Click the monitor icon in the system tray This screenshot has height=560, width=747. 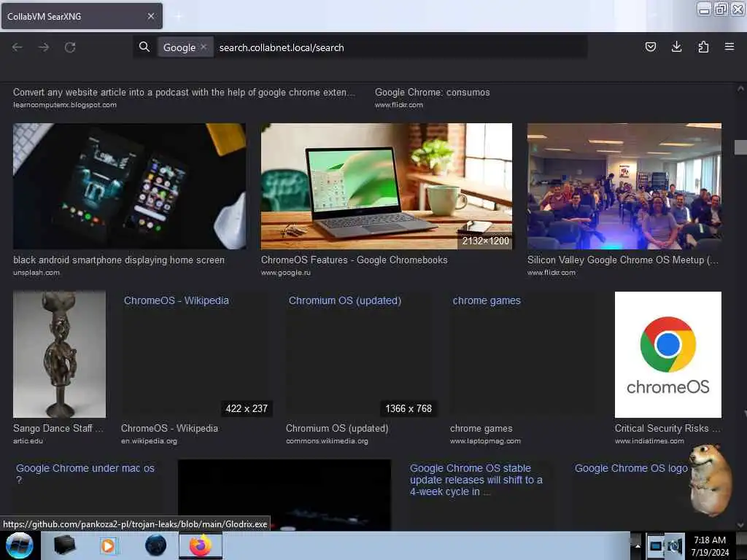[x=656, y=546]
